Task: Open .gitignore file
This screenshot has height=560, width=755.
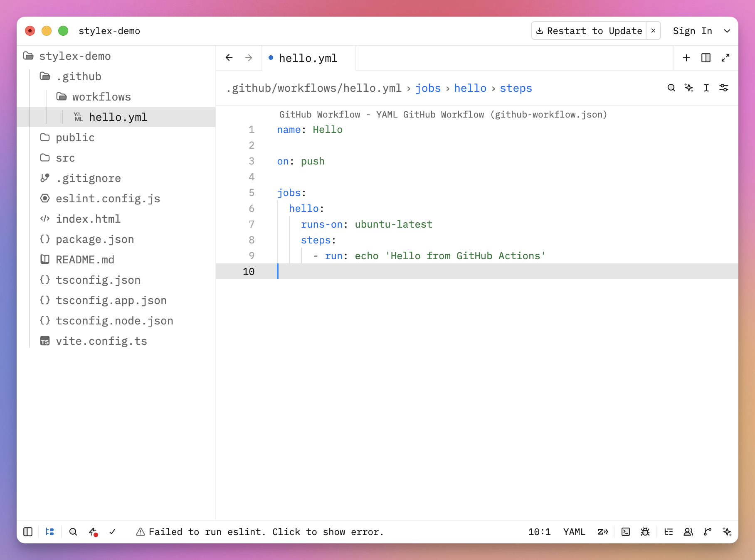Action: [x=116, y=178]
